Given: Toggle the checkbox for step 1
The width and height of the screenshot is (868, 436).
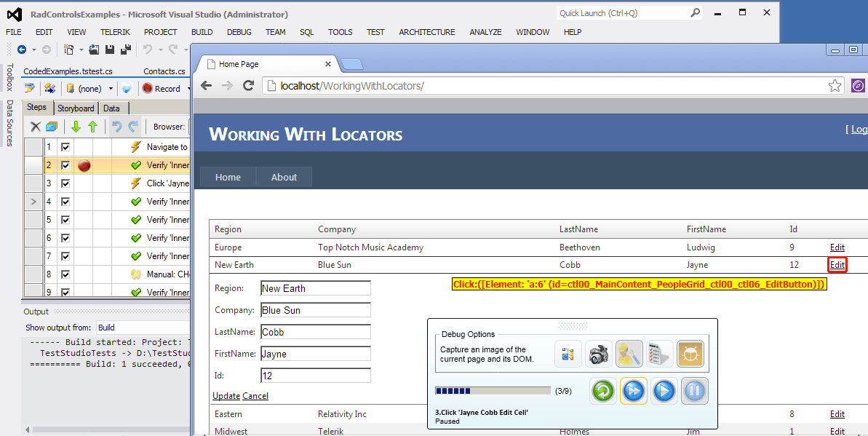Looking at the screenshot, I should [65, 147].
